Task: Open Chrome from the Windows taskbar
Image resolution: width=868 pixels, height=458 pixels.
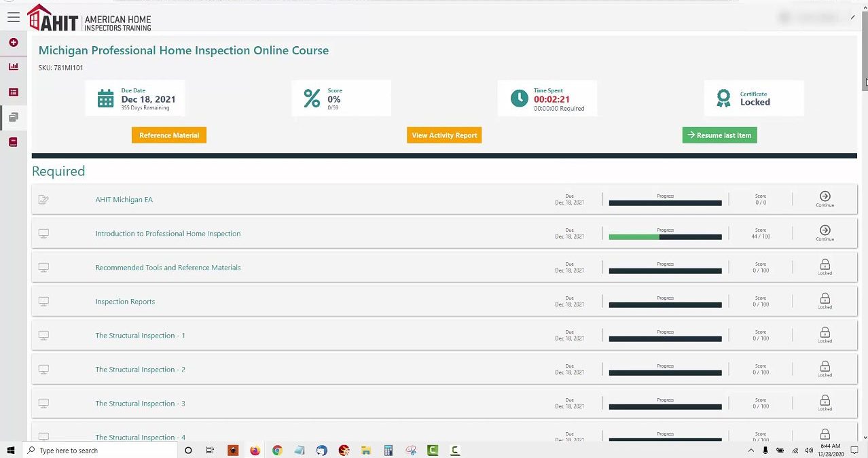Action: pyautogui.click(x=277, y=451)
